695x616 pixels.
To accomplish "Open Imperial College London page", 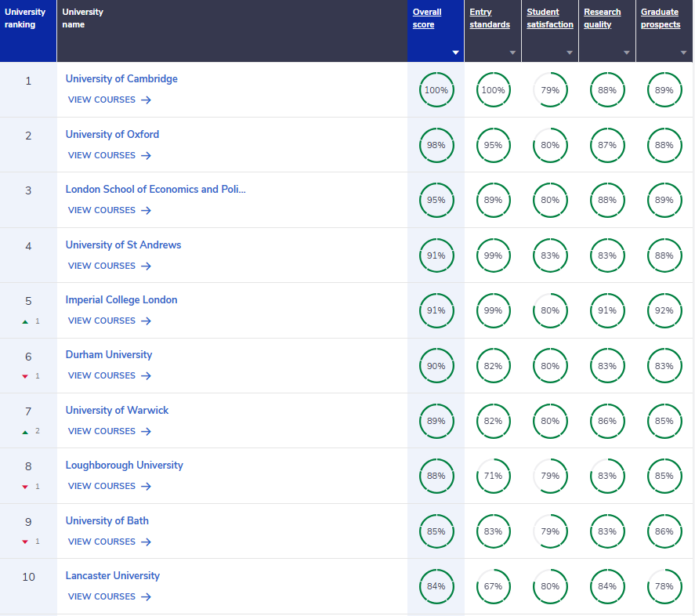I will pyautogui.click(x=121, y=300).
